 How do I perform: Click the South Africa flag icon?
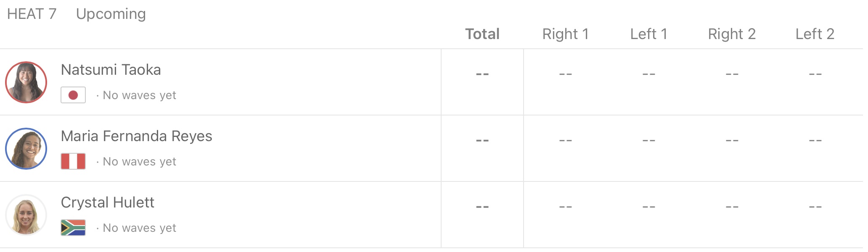[73, 228]
